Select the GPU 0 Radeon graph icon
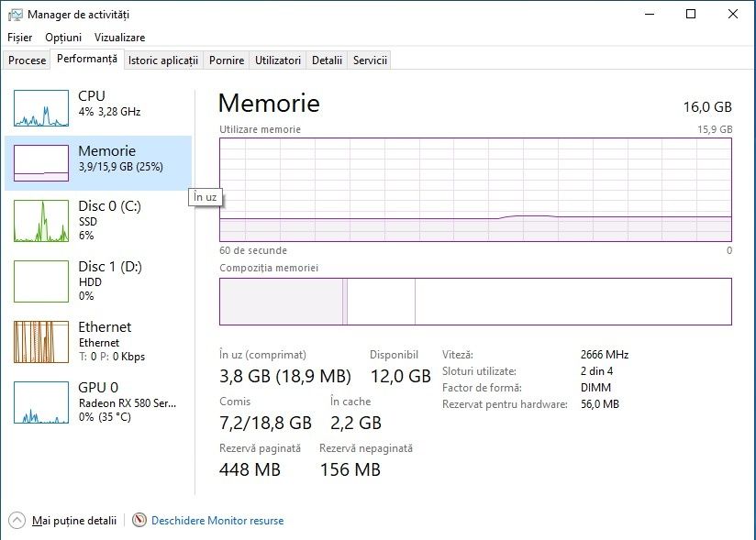Viewport: 756px width, 540px height. [41, 402]
